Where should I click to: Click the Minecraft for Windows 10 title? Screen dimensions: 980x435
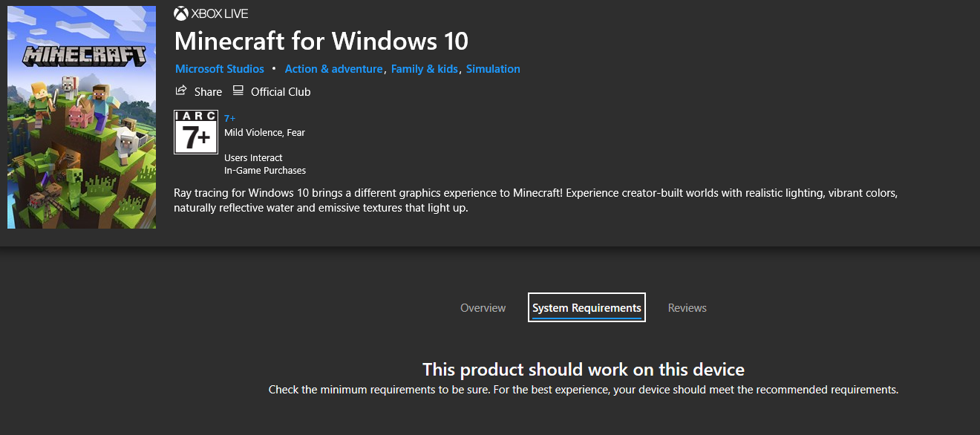pos(321,42)
